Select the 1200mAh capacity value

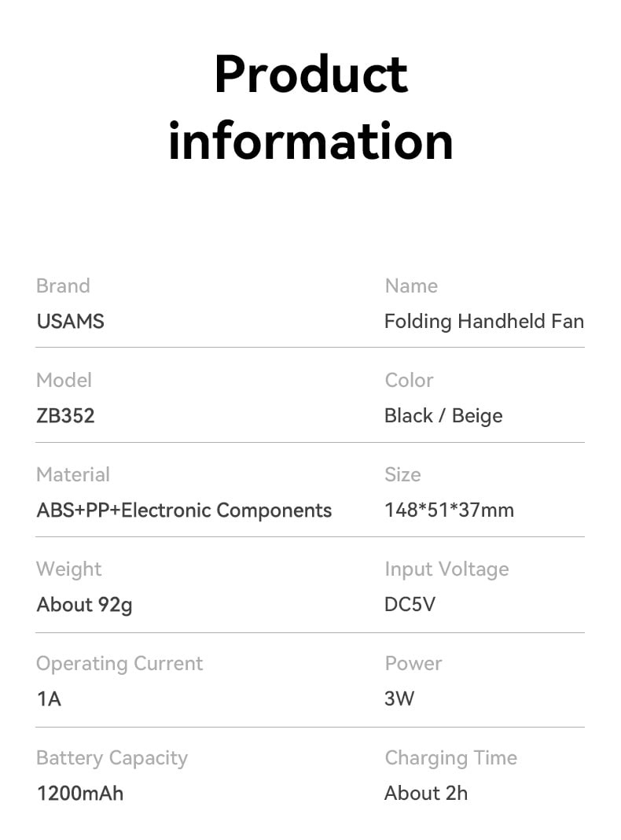click(x=80, y=794)
